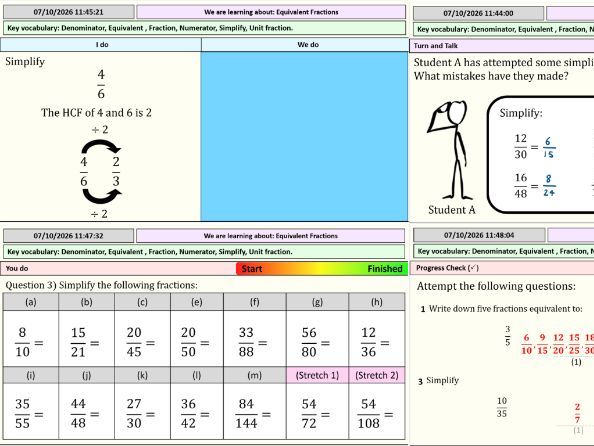Click the 'Student A' caption label
Viewport: 594px width, 446px height.
coord(452,210)
